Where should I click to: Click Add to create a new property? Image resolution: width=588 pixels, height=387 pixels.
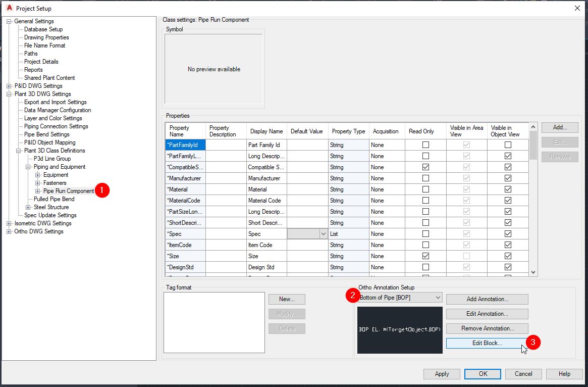point(559,127)
